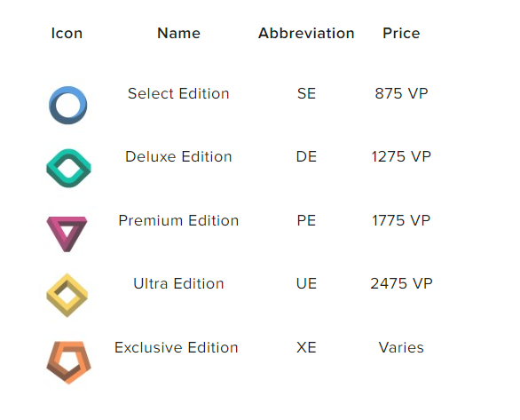Click the 875 VP price
This screenshot has height=420, width=520.
(x=401, y=93)
